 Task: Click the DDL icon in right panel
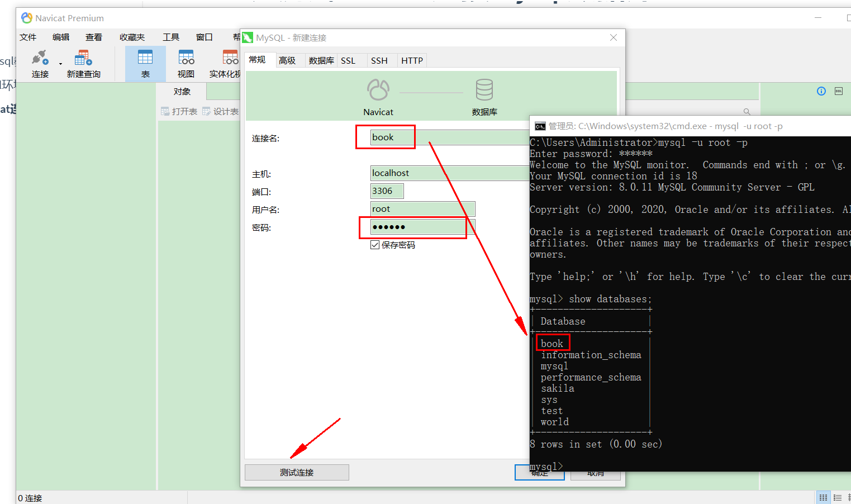click(839, 91)
